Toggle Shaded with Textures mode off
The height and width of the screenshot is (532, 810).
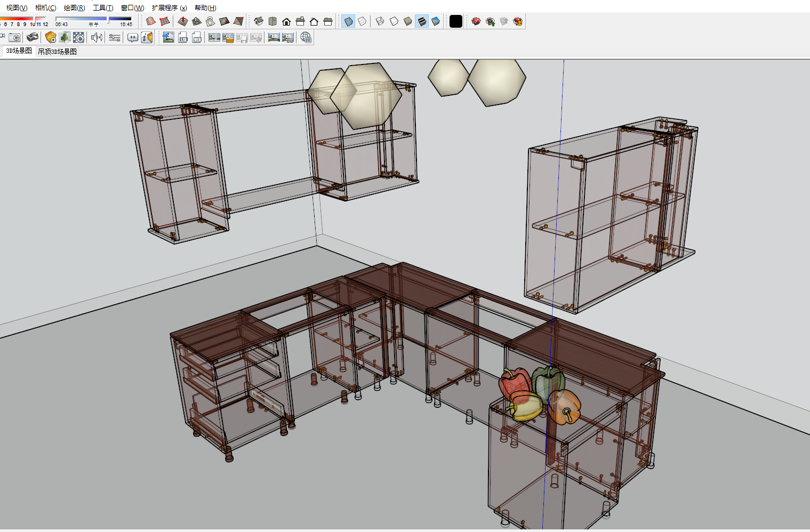(421, 21)
